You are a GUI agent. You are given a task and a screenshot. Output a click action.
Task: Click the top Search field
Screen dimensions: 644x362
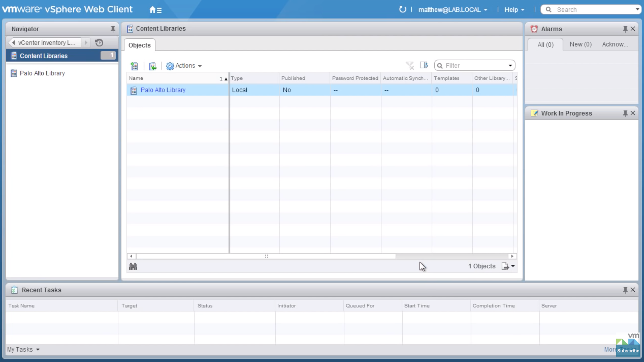pyautogui.click(x=591, y=10)
